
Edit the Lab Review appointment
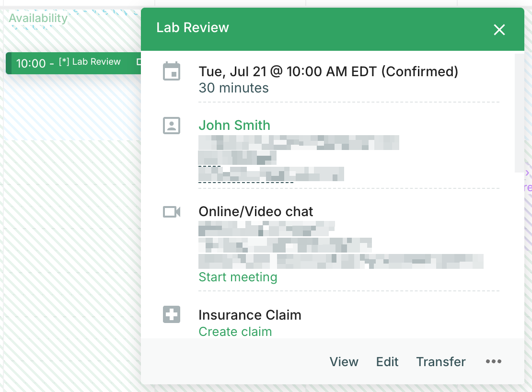[x=387, y=362]
